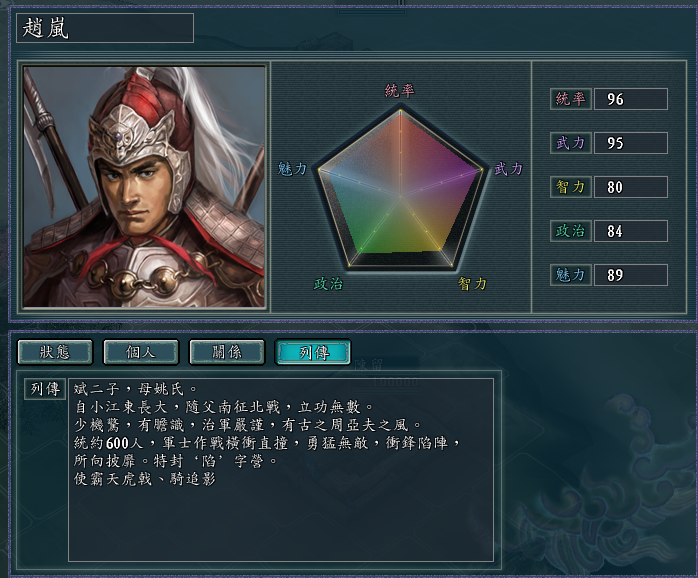Click the character portrait of 趙嵐

(x=144, y=187)
